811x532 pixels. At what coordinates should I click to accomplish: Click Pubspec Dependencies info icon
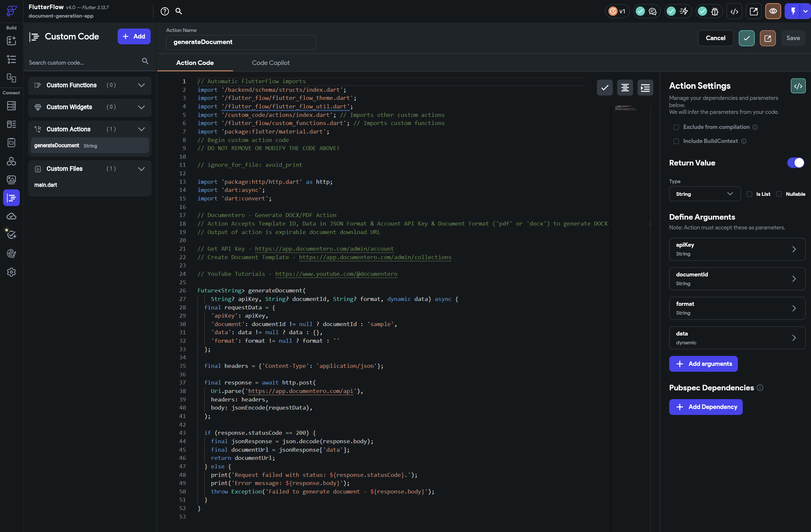[759, 388]
